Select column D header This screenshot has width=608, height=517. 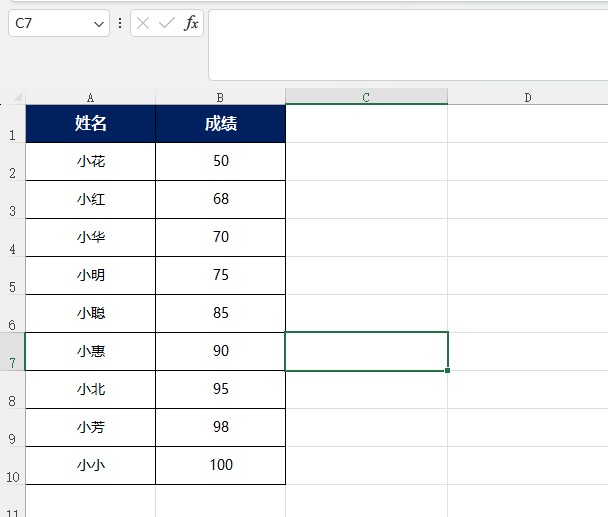click(528, 97)
